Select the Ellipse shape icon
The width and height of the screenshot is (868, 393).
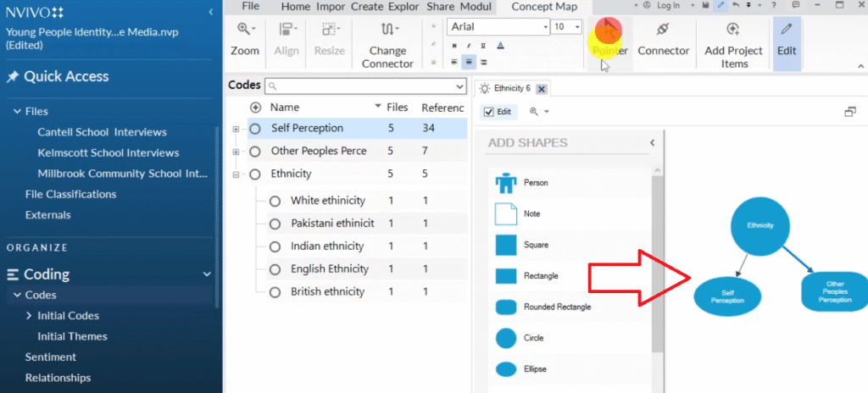(506, 369)
